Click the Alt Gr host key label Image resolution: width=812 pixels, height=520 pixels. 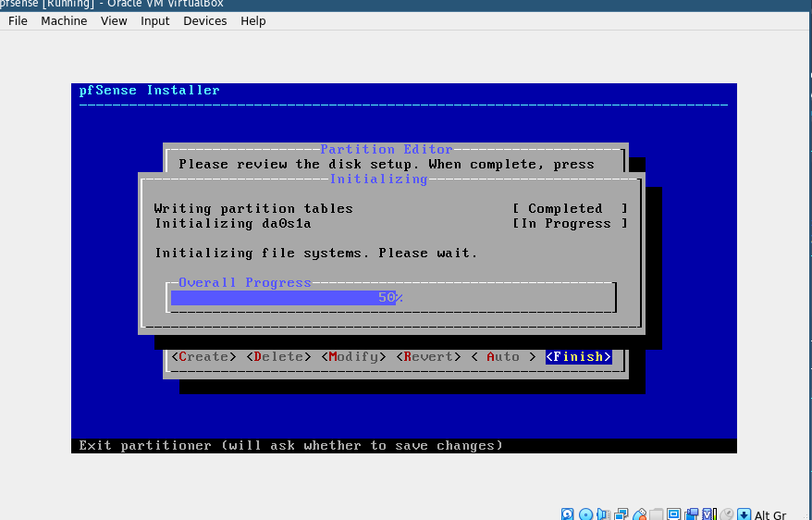770,514
